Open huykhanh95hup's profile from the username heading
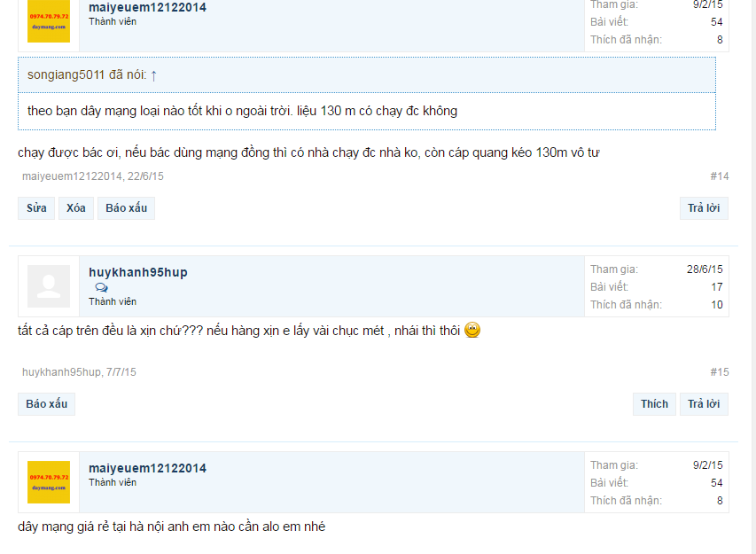756x554 pixels. coord(137,272)
